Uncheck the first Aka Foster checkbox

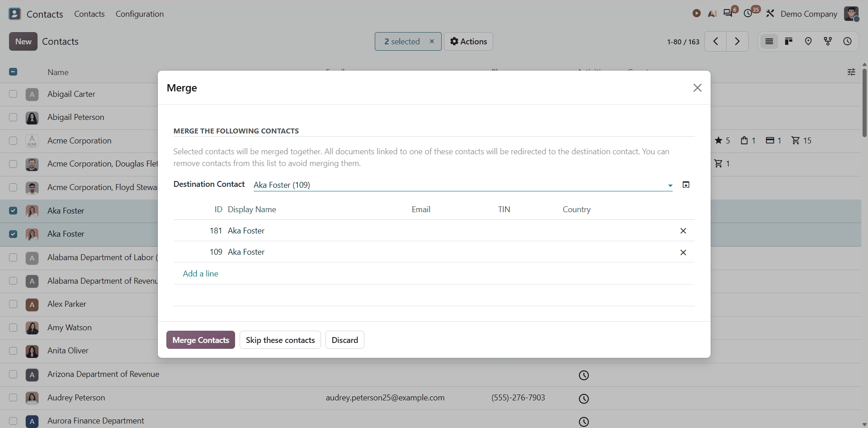coord(13,211)
